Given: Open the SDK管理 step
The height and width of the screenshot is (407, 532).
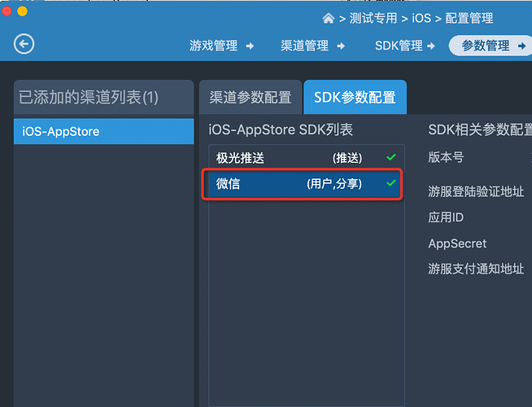Looking at the screenshot, I should (399, 46).
